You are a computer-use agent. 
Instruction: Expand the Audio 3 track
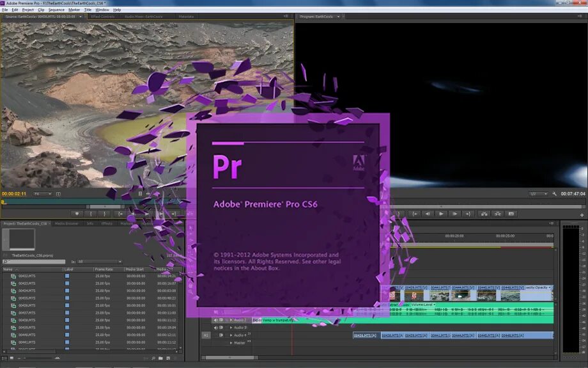click(231, 328)
